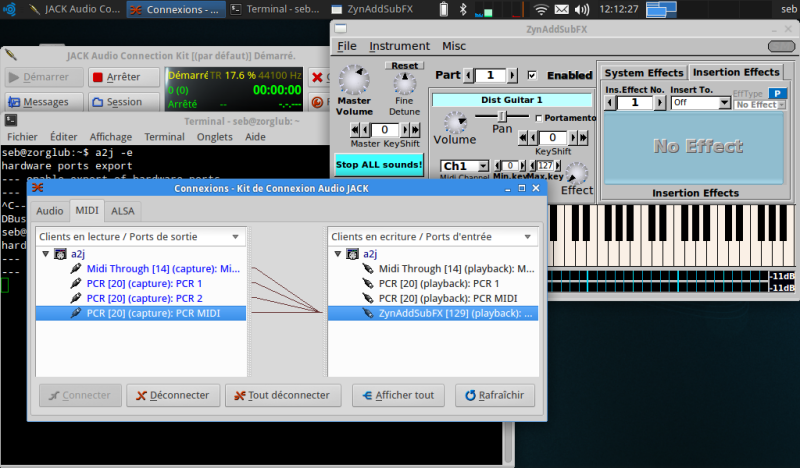Click Stop ALL sounds! button
The height and width of the screenshot is (468, 800).
379,165
